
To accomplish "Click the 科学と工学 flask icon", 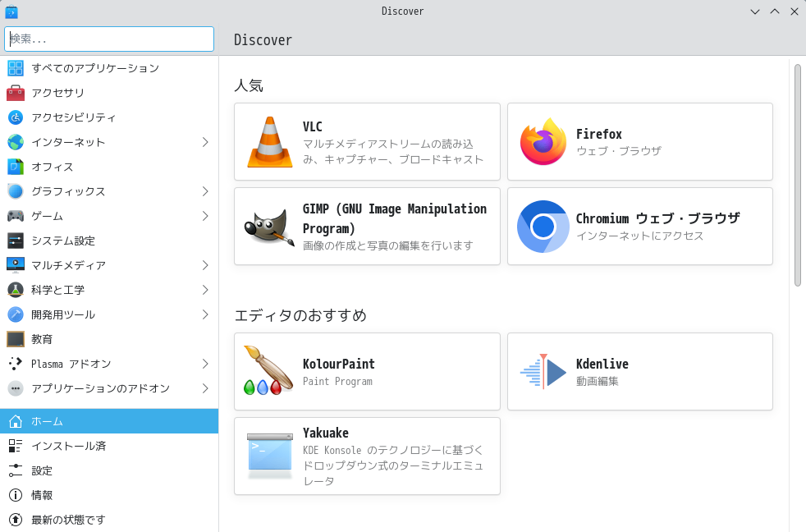I will pyautogui.click(x=16, y=290).
